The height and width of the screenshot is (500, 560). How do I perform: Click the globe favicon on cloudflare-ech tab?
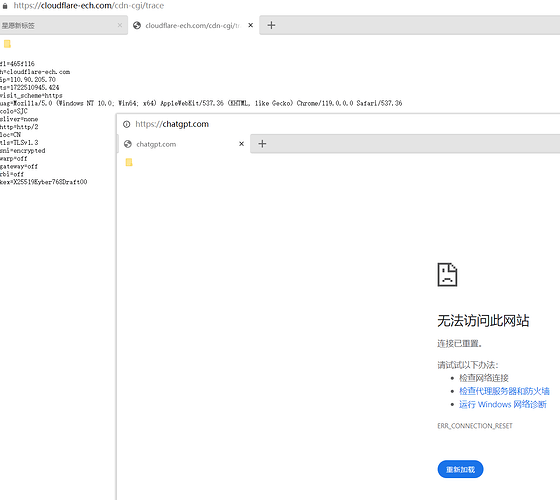point(137,25)
